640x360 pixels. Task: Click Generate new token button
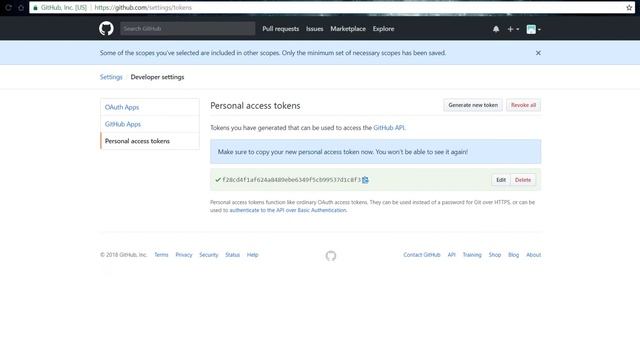coord(473,105)
